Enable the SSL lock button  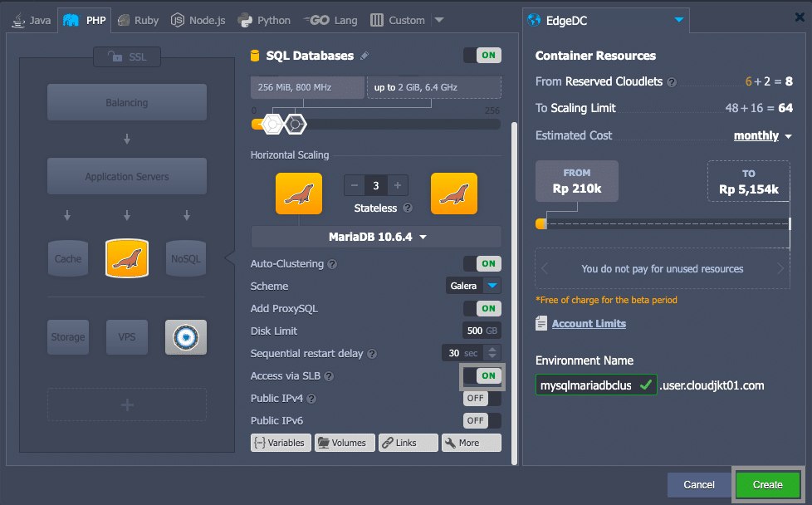tap(127, 57)
